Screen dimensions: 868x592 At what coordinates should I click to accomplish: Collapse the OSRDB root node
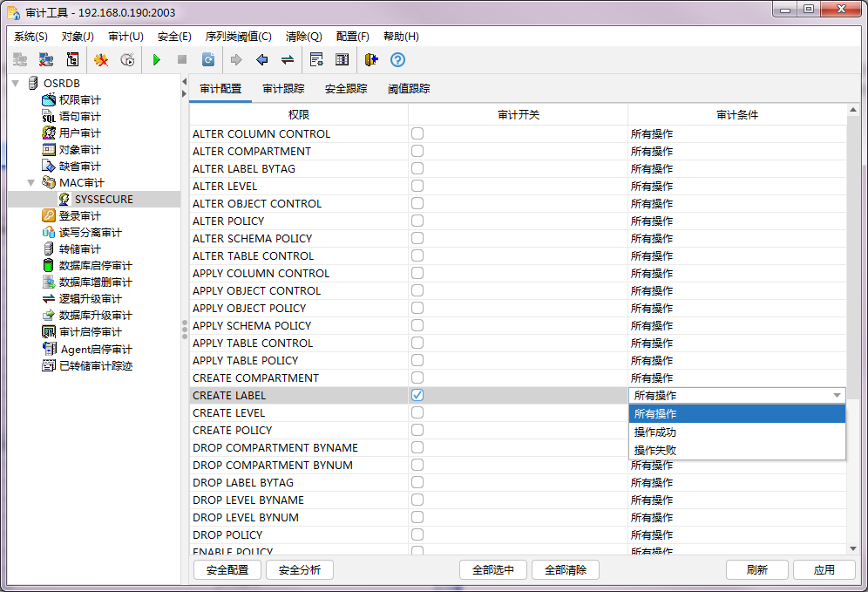coord(15,83)
